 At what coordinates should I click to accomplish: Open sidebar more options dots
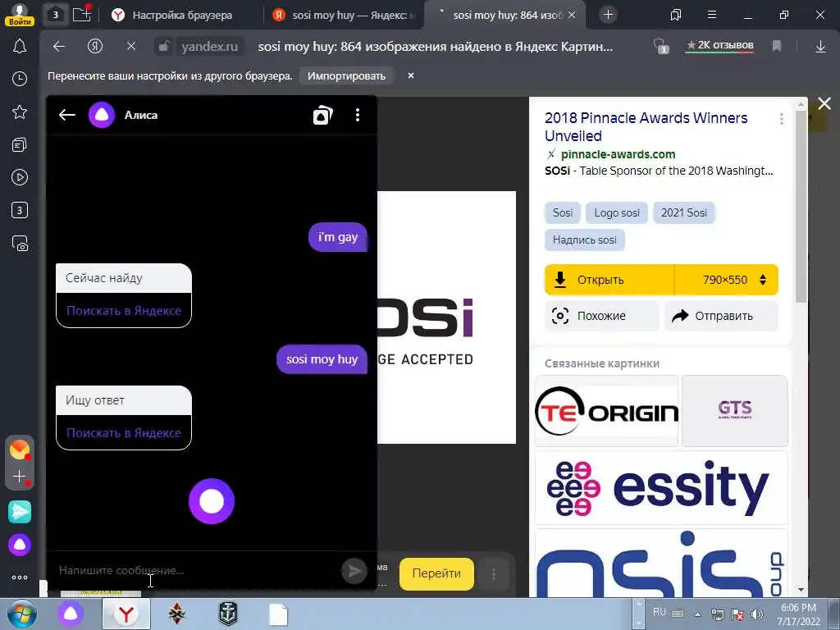pos(20,577)
